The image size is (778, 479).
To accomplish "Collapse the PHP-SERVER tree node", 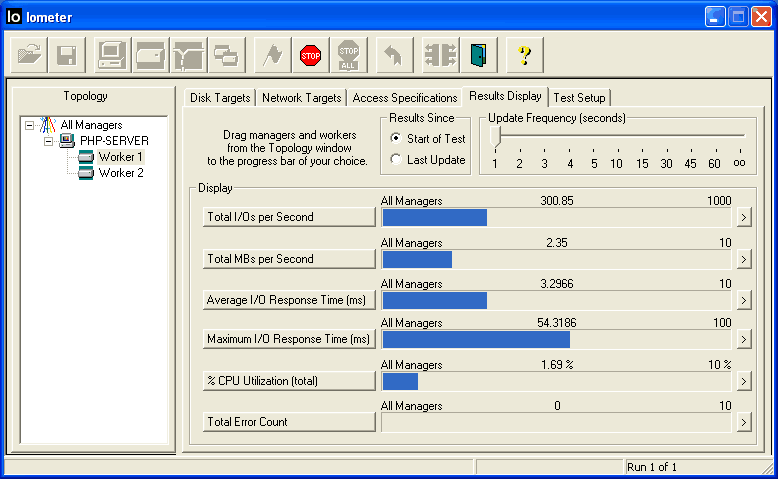I will point(48,141).
